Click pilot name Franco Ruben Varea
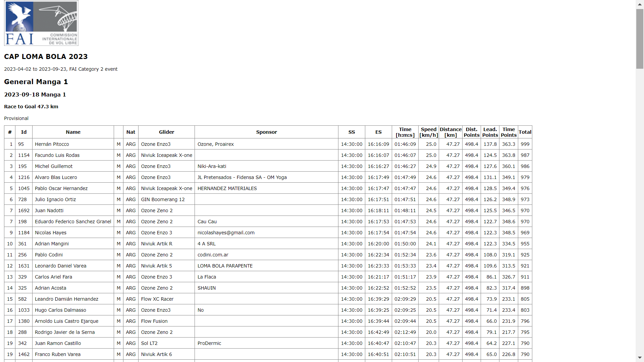 (58, 354)
